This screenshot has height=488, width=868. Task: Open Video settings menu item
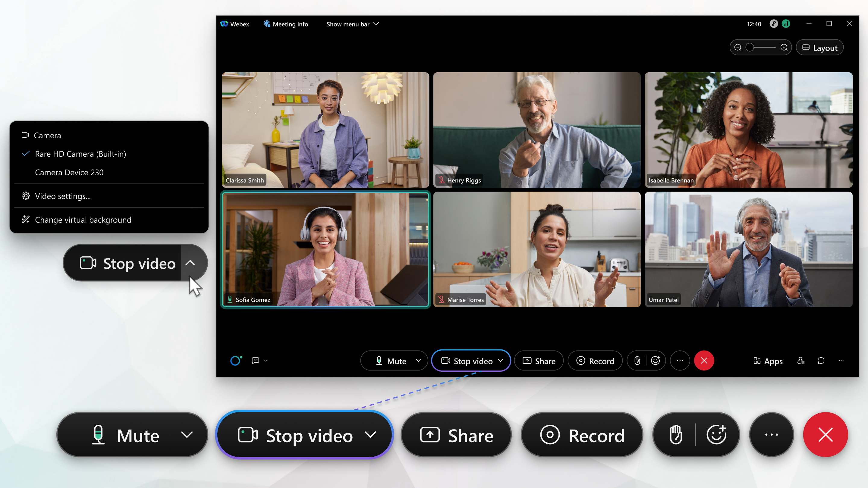62,196
